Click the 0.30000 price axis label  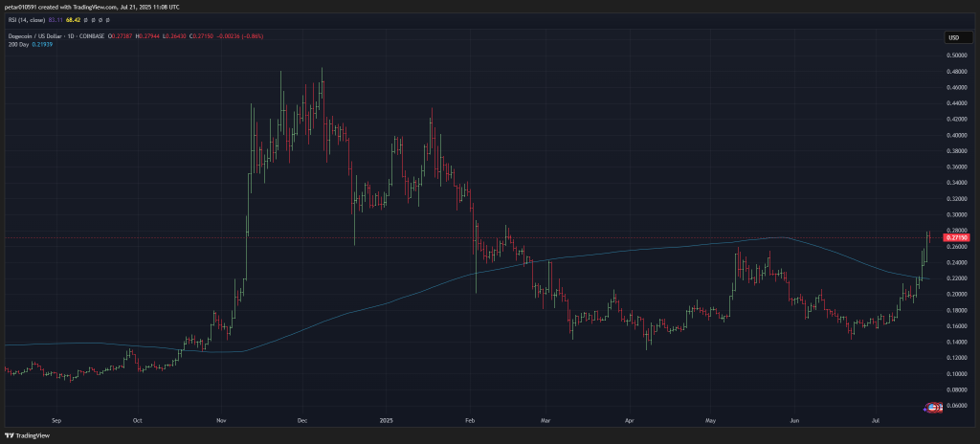pos(957,215)
